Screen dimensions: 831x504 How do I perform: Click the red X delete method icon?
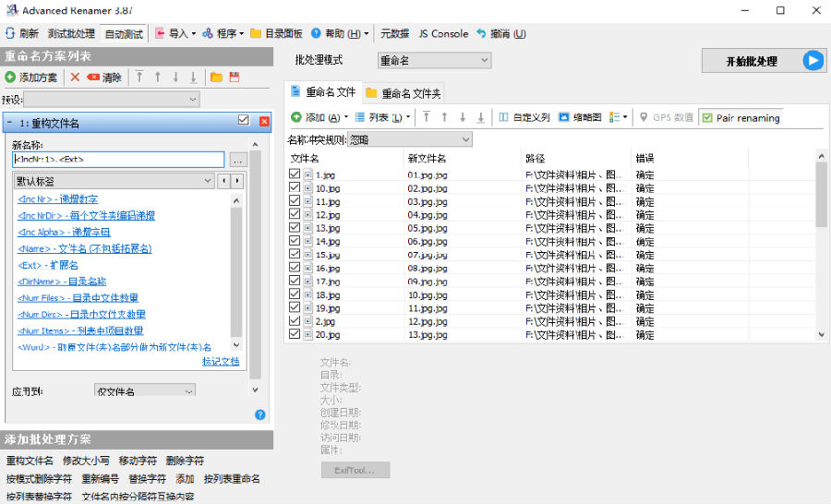tap(75, 78)
